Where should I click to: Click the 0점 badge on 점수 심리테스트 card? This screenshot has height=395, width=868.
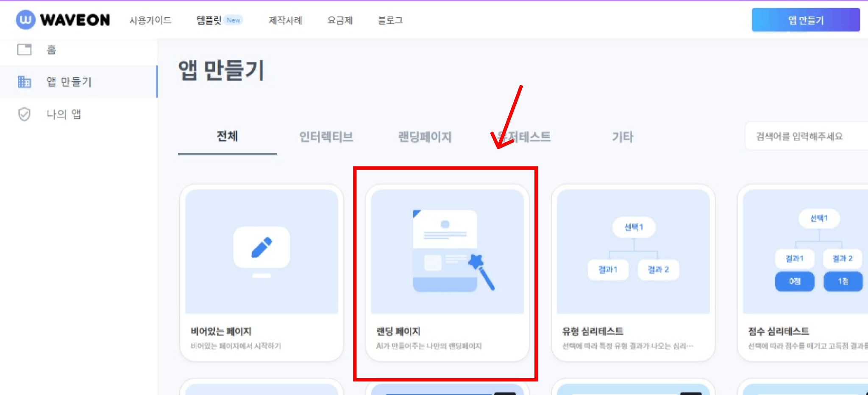[794, 281]
